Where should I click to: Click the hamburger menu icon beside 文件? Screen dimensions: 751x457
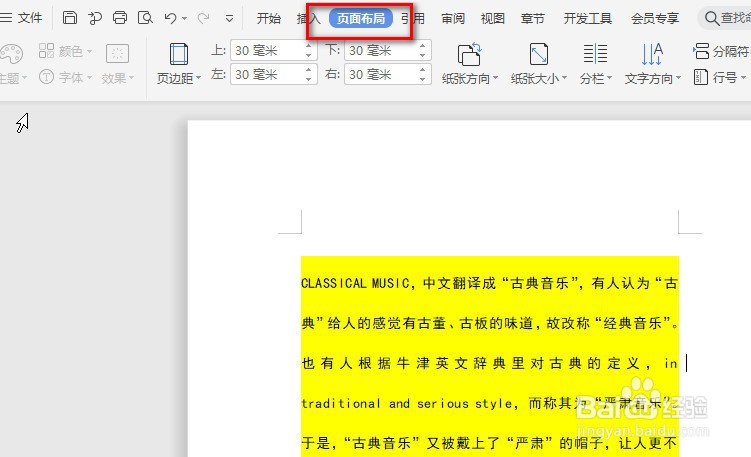pyautogui.click(x=6, y=18)
